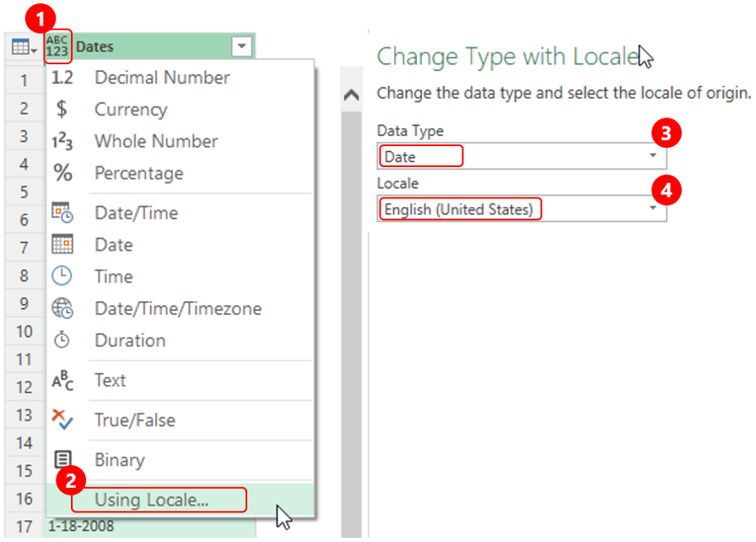Screen dimensions: 756x542
Task: Click the Dates column header label
Action: (94, 47)
